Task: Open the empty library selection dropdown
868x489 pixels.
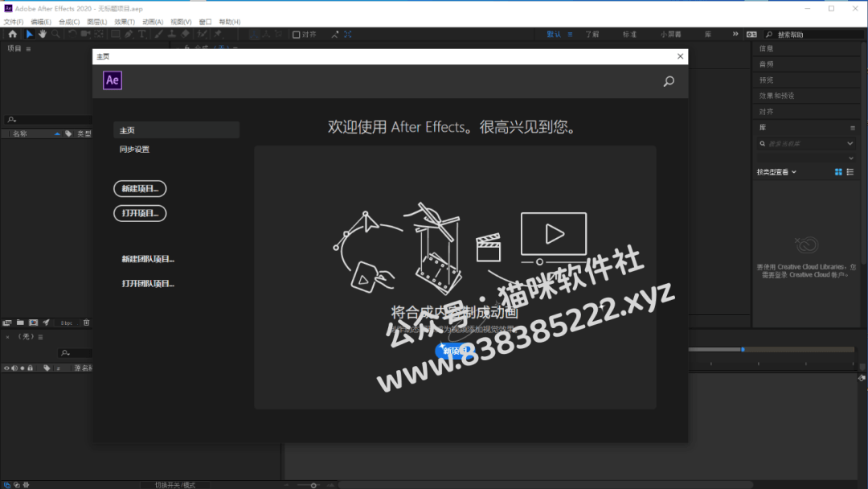Action: (x=805, y=158)
